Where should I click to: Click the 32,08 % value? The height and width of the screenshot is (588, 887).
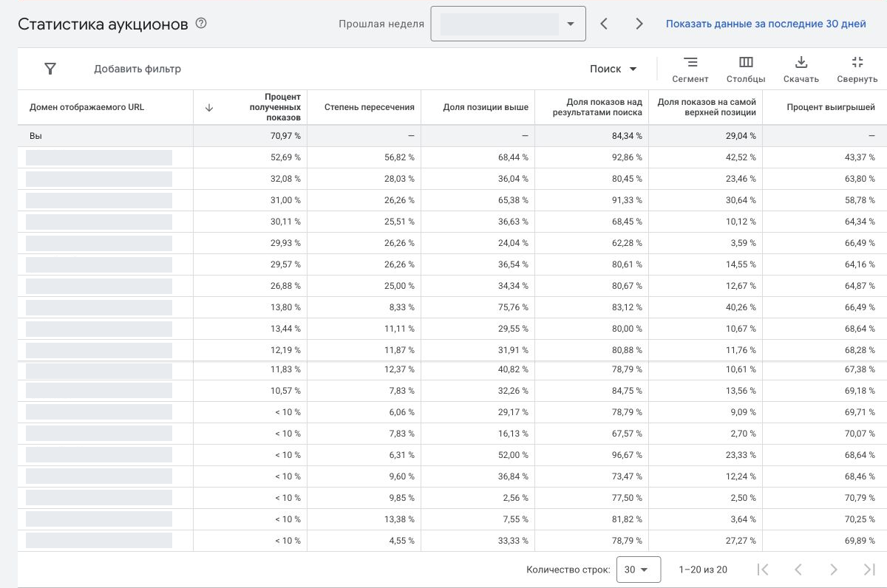pos(286,179)
